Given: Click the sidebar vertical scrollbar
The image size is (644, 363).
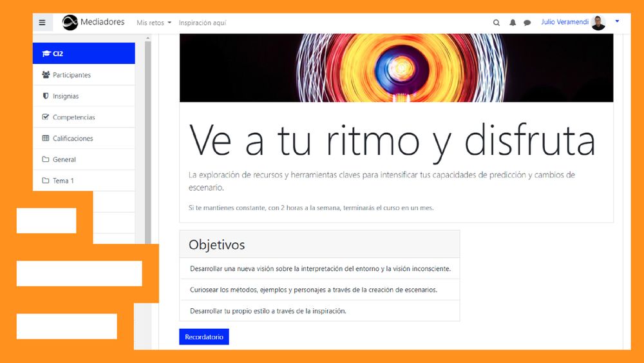Looking at the screenshot, I should pyautogui.click(x=147, y=129).
